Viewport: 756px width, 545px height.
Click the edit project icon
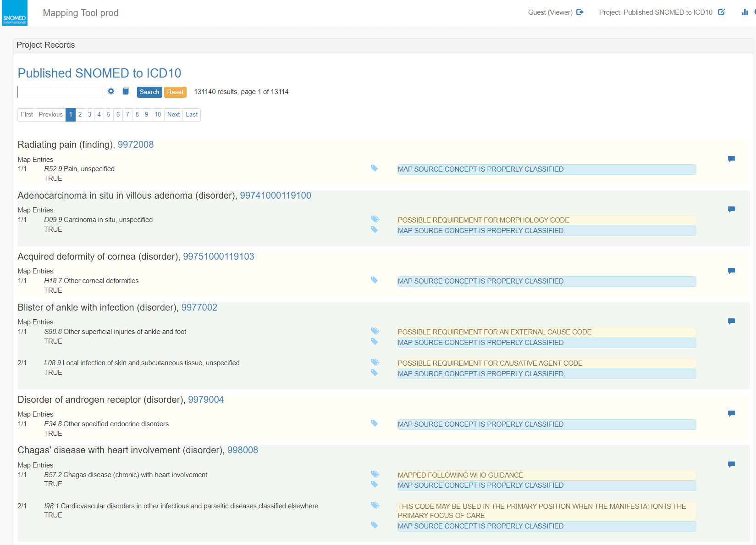click(722, 12)
